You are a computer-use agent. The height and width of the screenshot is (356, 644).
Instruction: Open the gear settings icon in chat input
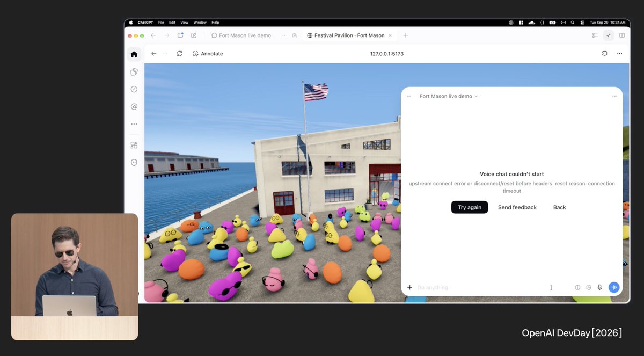(x=589, y=287)
